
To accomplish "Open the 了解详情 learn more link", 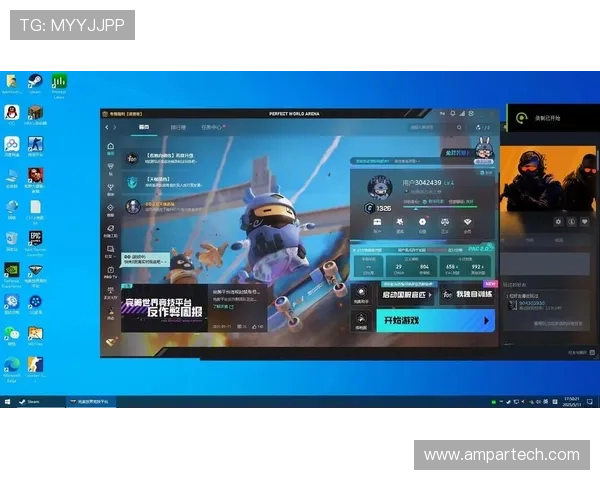I will pyautogui.click(x=223, y=307).
